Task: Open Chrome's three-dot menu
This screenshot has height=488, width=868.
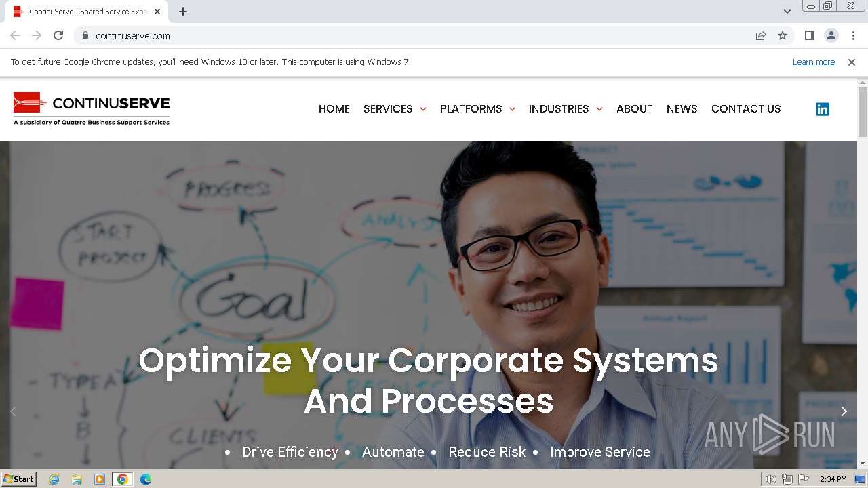Action: click(853, 35)
